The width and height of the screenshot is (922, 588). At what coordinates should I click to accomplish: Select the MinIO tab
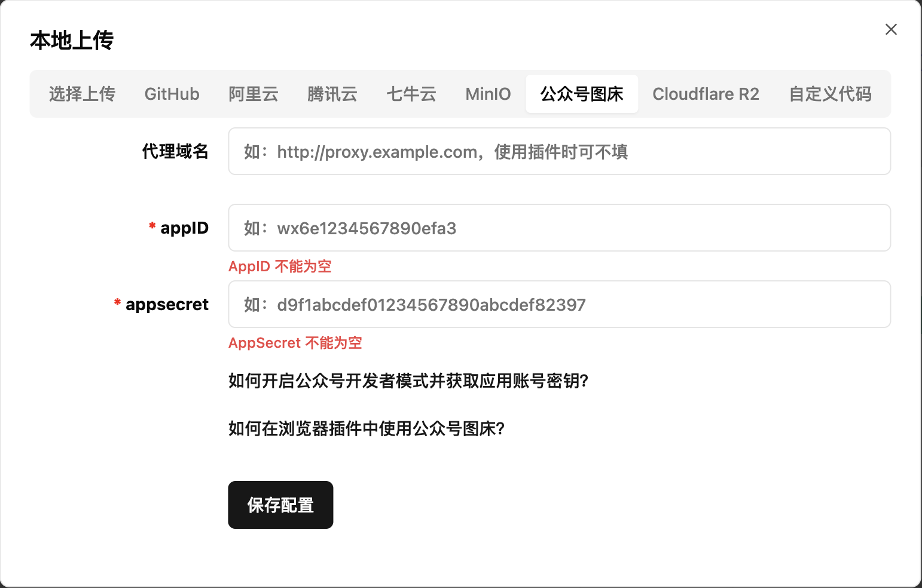click(x=488, y=94)
